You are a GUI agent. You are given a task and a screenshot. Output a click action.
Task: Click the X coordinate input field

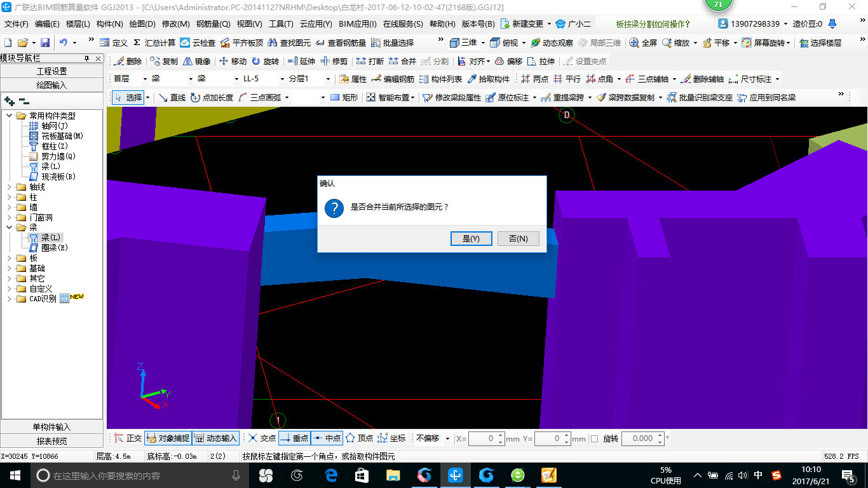(487, 438)
